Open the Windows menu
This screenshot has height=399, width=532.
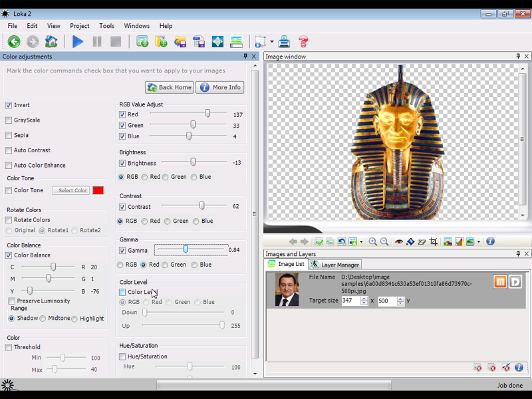137,26
